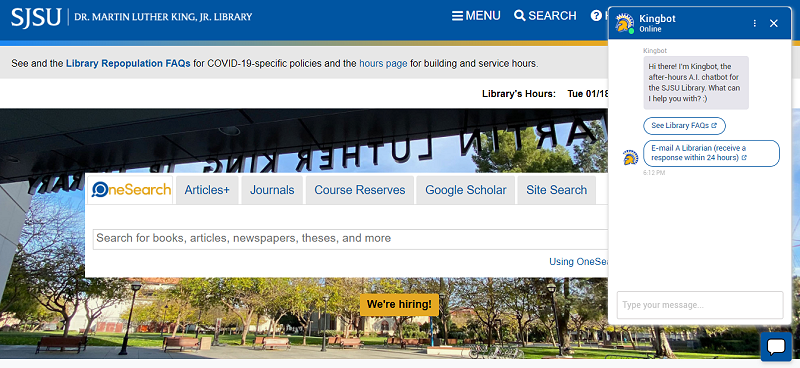Switch to the Journals tab
The image size is (800, 368).
[272, 190]
